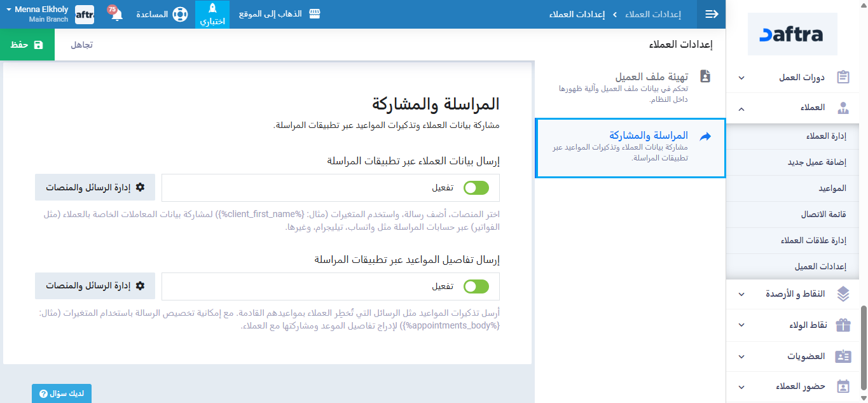Expand the العضويات sidebar section
Image resolution: width=868 pixels, height=403 pixels.
tap(741, 357)
